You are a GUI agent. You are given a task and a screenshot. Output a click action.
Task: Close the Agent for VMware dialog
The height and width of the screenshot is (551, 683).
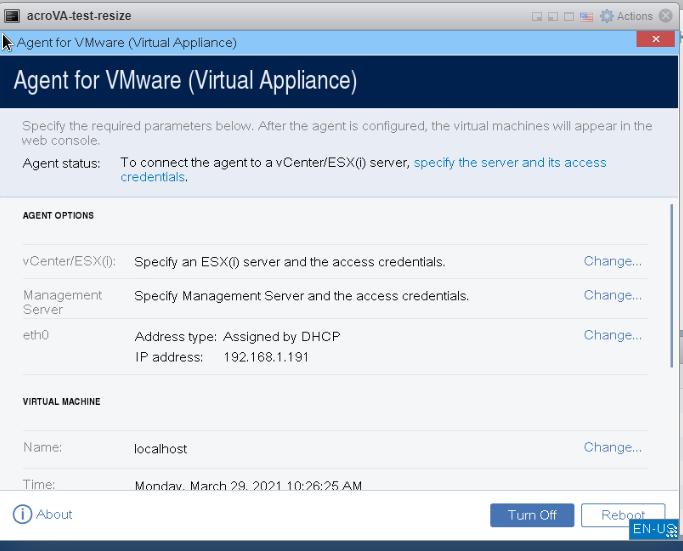[x=656, y=39]
